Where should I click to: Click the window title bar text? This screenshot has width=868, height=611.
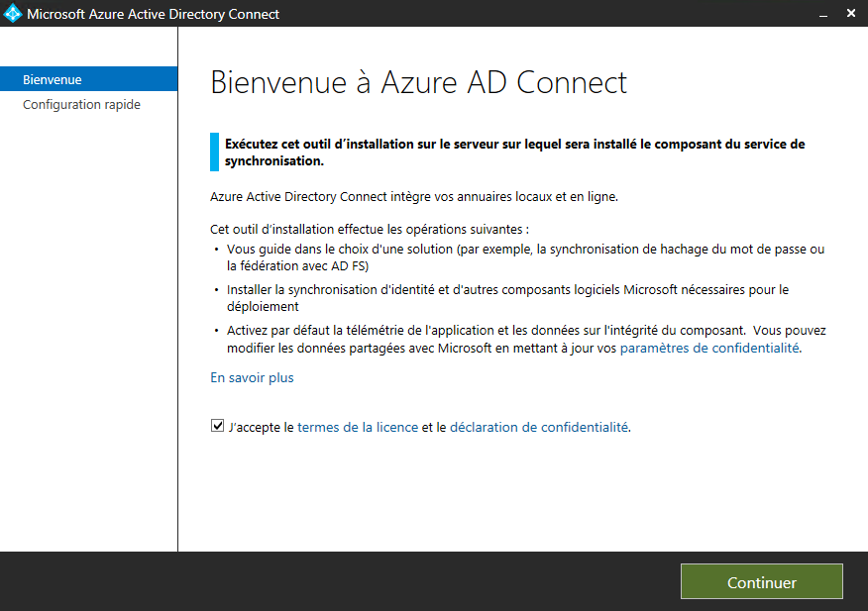[x=153, y=14]
